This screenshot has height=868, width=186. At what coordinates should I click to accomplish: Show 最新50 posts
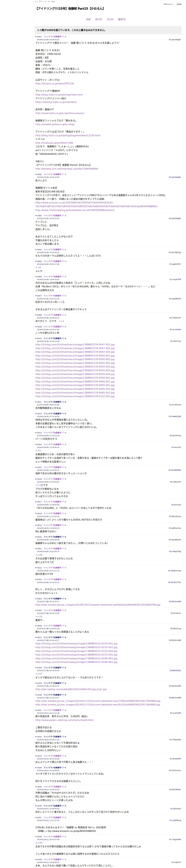122,19
